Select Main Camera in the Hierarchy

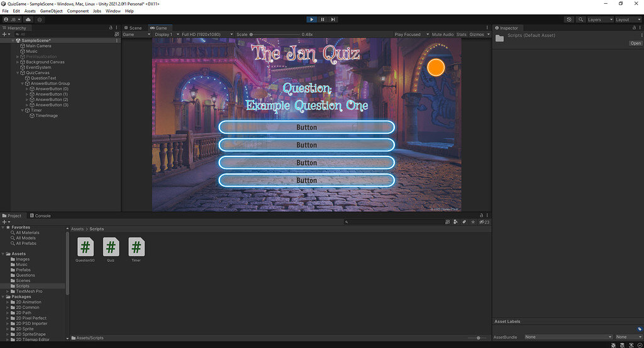tap(38, 46)
